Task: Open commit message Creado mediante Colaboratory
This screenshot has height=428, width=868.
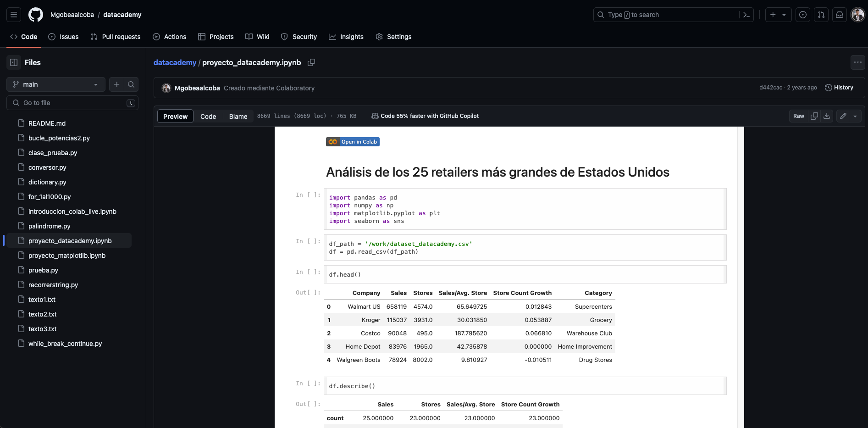Action: [x=269, y=88]
